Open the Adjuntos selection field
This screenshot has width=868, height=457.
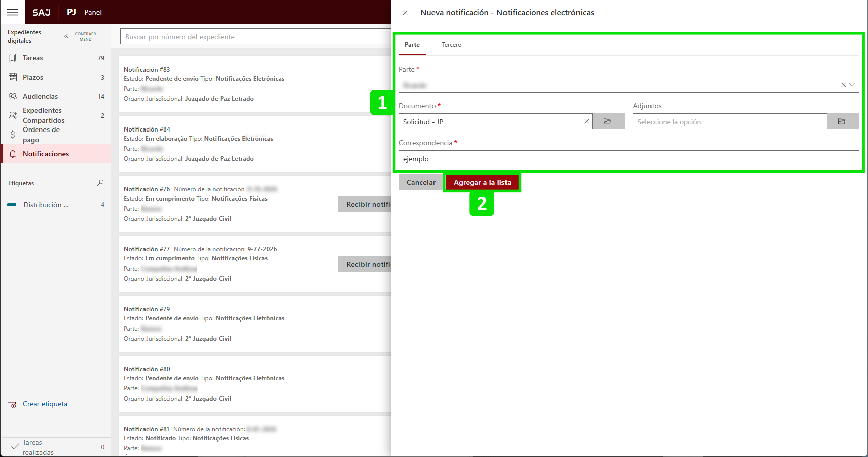coord(729,122)
